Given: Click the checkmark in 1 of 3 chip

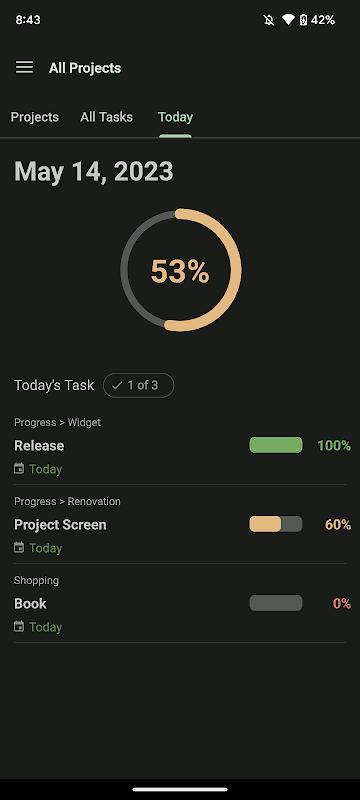Looking at the screenshot, I should tap(117, 386).
